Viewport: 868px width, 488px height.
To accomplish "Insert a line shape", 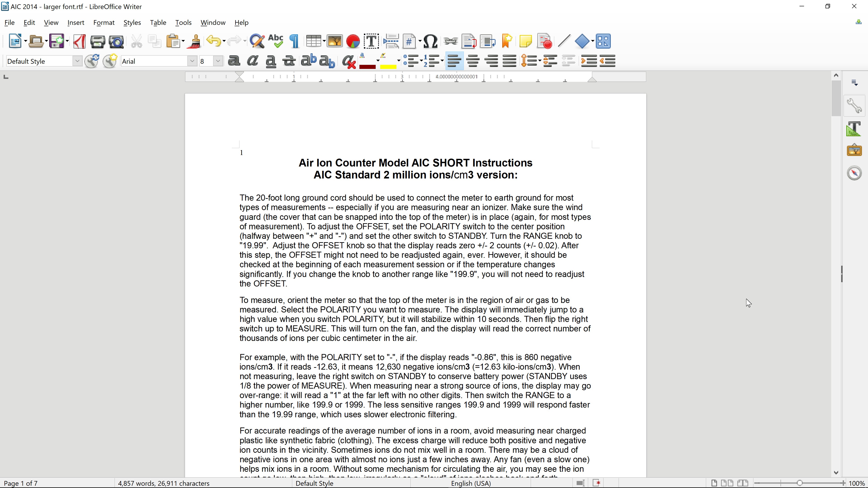I will click(x=564, y=41).
